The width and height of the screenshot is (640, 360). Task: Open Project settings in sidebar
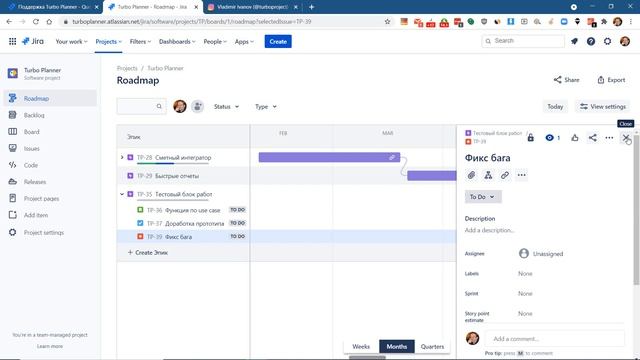point(50,232)
